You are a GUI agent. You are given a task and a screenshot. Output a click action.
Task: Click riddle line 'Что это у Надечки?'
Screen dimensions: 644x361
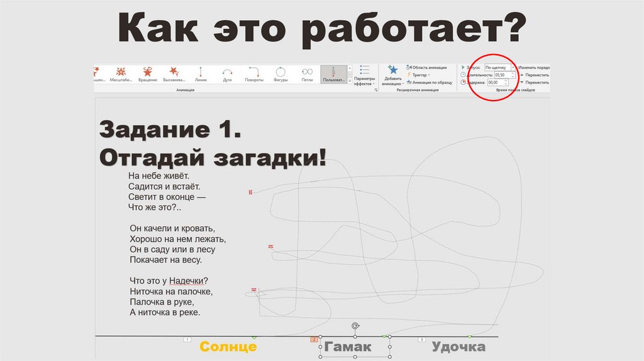coord(169,281)
